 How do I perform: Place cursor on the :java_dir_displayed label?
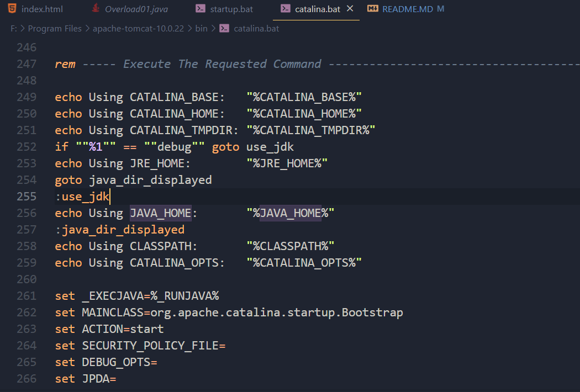point(120,230)
